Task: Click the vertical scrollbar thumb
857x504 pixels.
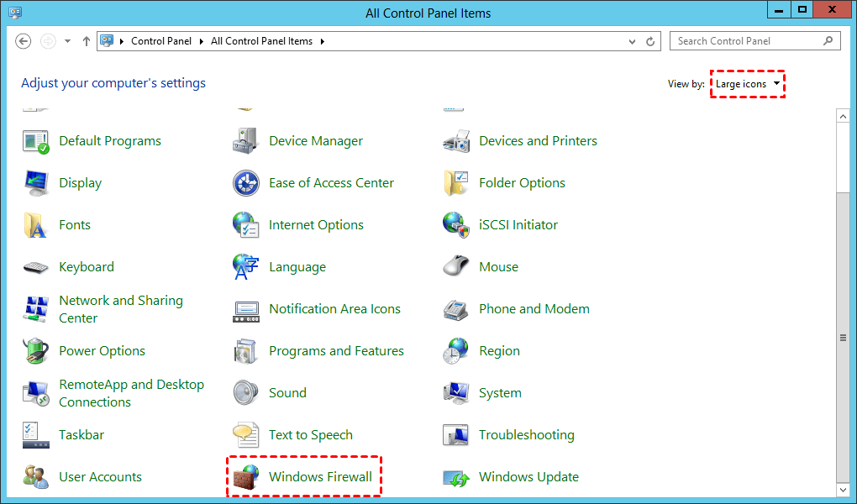Action: click(x=843, y=336)
